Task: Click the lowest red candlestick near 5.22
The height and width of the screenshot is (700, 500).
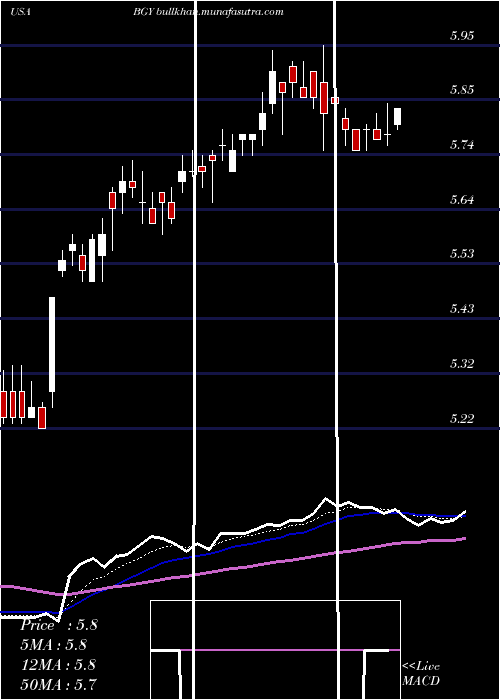Action: click(x=42, y=418)
